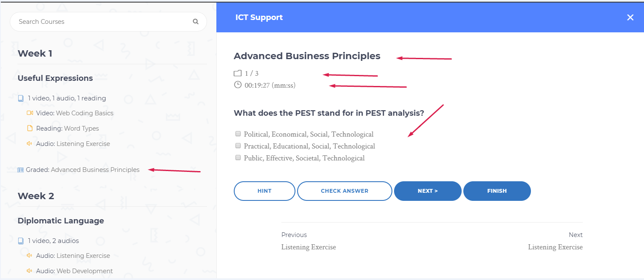Click the CHECK ANSWER button
Screen dimensions: 644x280
tap(345, 191)
